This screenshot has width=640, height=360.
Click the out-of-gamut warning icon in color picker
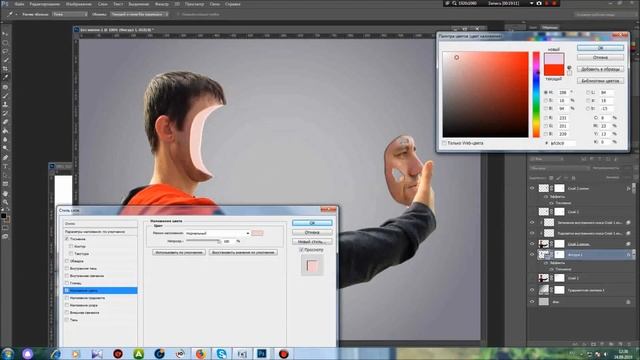569,68
